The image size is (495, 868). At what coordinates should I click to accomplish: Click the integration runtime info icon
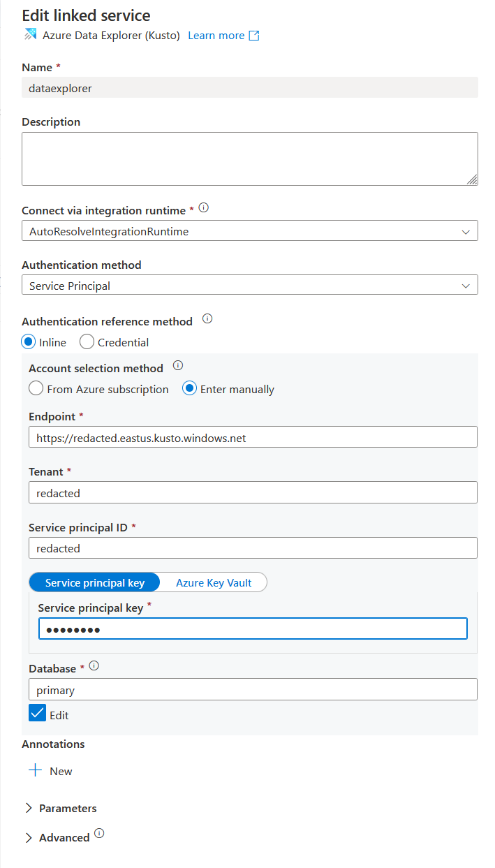click(204, 208)
